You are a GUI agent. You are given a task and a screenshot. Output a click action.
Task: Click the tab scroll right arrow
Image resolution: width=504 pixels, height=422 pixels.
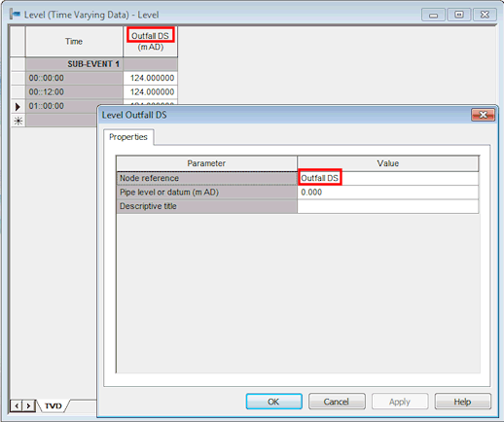click(28, 405)
